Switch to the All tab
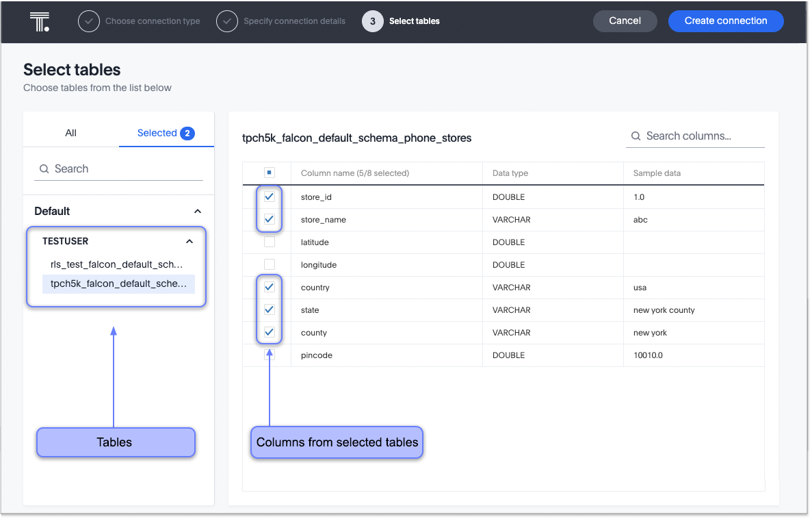 [x=70, y=133]
